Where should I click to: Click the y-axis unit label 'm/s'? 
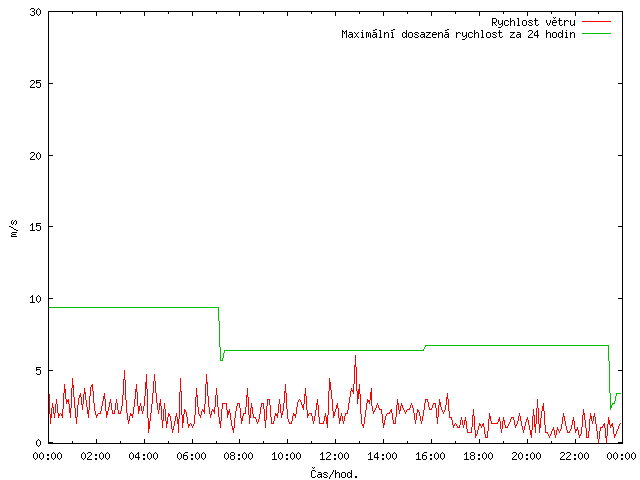(x=14, y=229)
